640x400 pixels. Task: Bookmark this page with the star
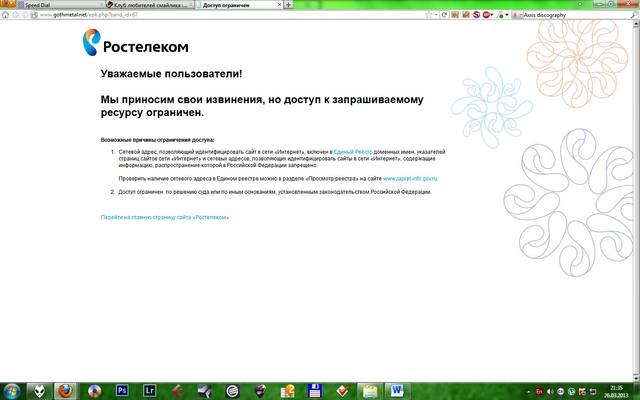pyautogui.click(x=429, y=15)
